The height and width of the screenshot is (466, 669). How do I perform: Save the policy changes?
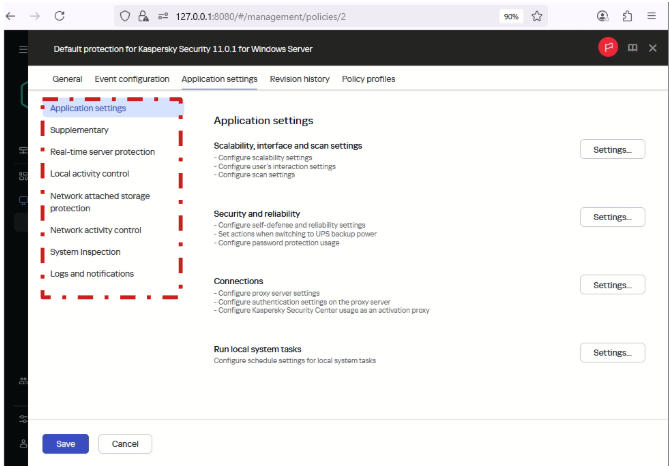[65, 444]
